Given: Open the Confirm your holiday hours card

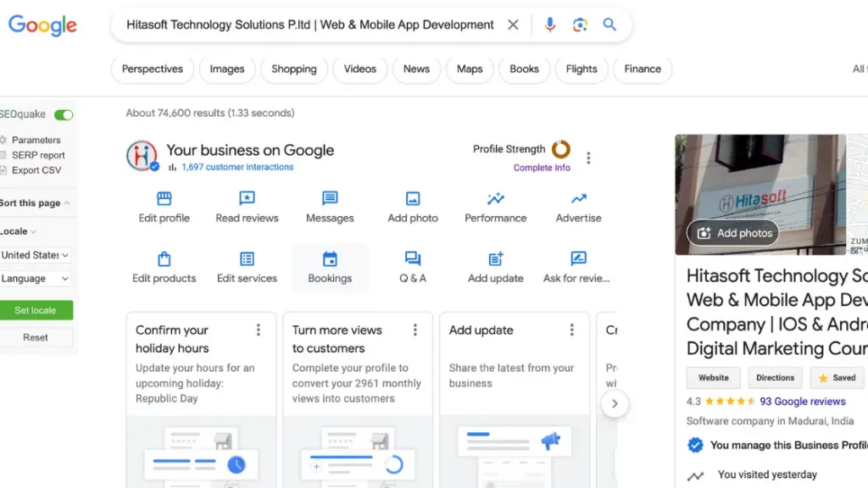Looking at the screenshot, I should [x=201, y=400].
